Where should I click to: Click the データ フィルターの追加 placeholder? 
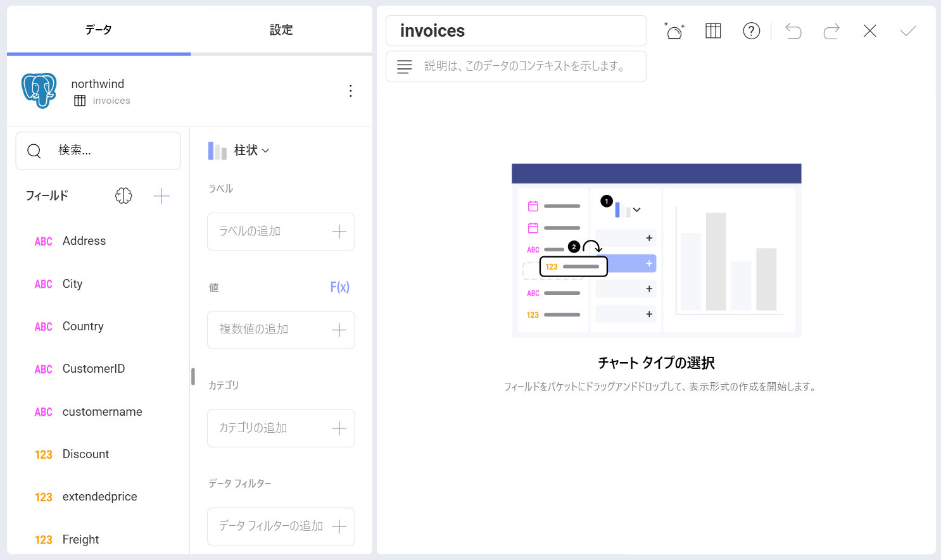coord(271,526)
